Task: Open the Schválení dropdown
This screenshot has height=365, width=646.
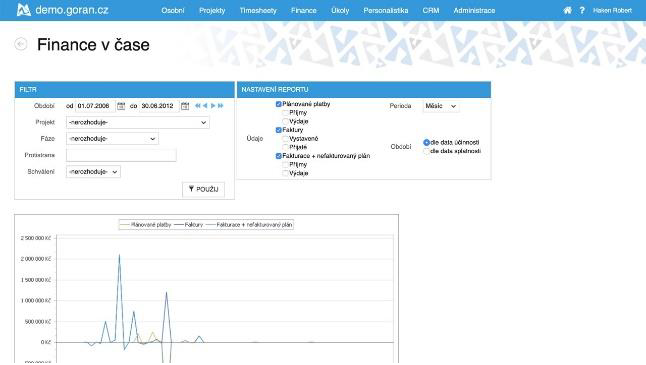Action: (x=93, y=172)
